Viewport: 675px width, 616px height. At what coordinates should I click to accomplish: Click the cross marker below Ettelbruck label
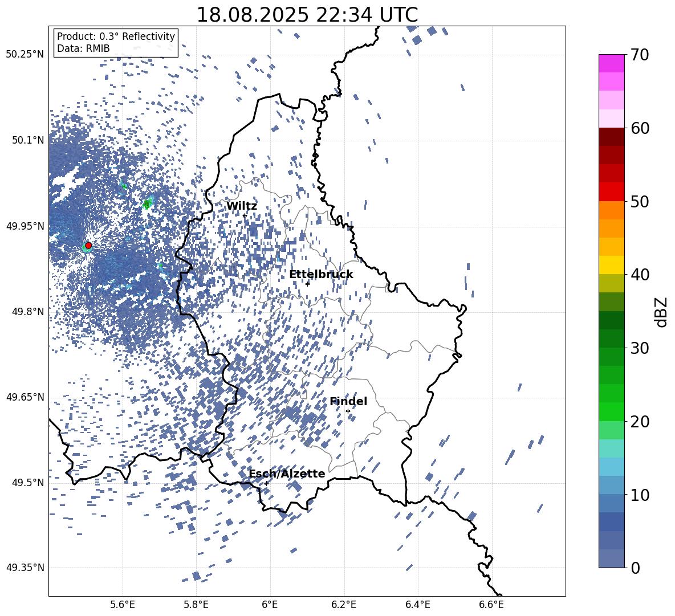tap(307, 283)
